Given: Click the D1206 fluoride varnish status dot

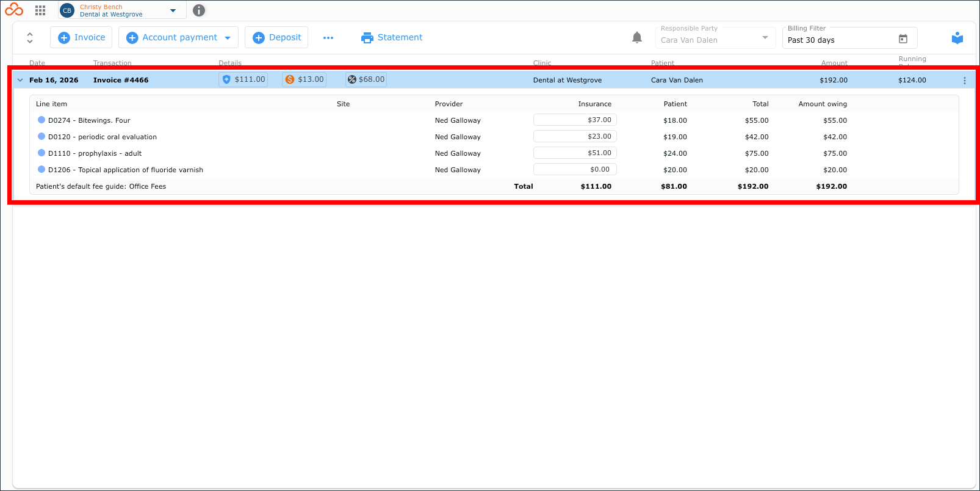Looking at the screenshot, I should click(41, 169).
